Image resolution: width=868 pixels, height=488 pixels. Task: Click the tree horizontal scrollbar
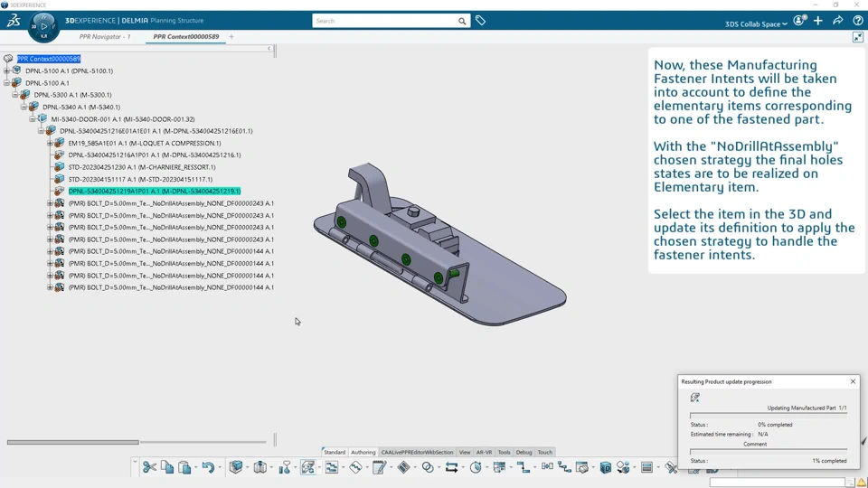click(73, 442)
